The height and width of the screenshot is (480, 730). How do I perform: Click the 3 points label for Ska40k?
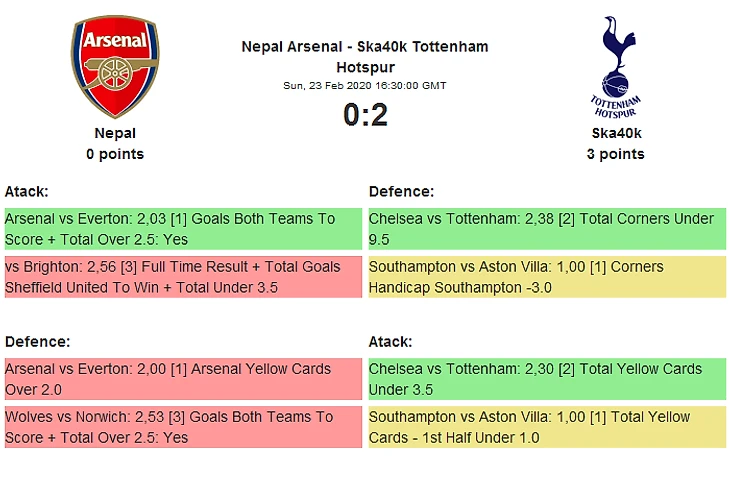(x=615, y=154)
